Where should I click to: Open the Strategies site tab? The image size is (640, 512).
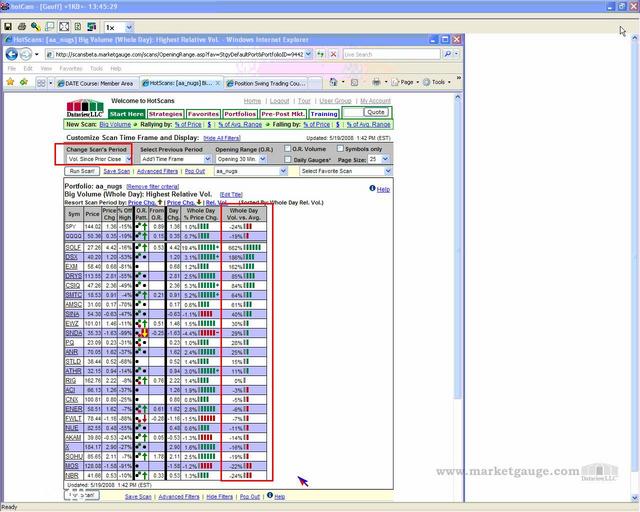[x=165, y=114]
